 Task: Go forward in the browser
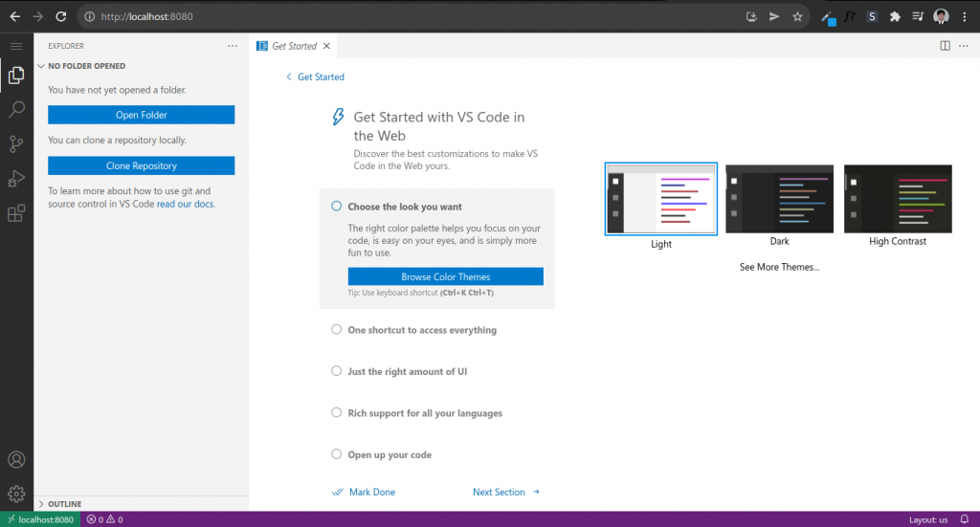point(38,17)
